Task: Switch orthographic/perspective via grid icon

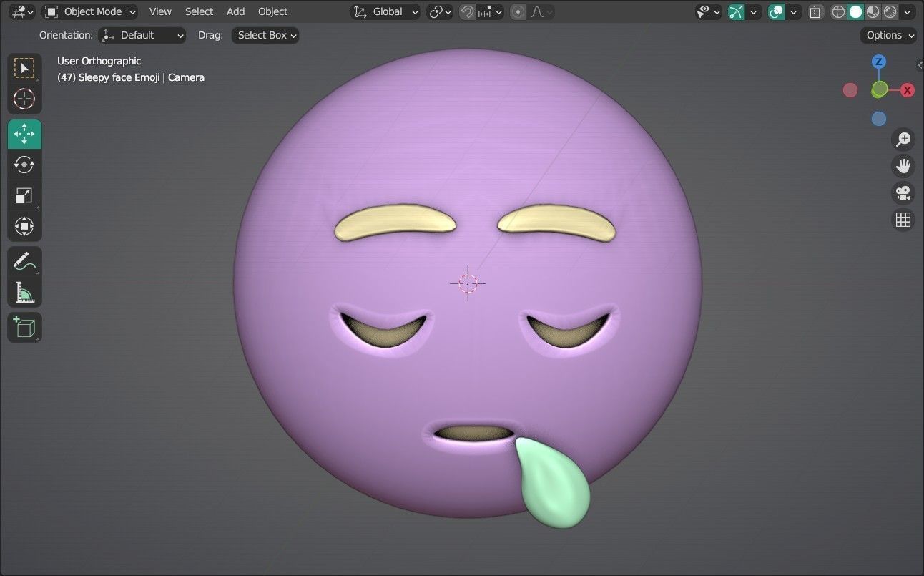Action: click(903, 220)
